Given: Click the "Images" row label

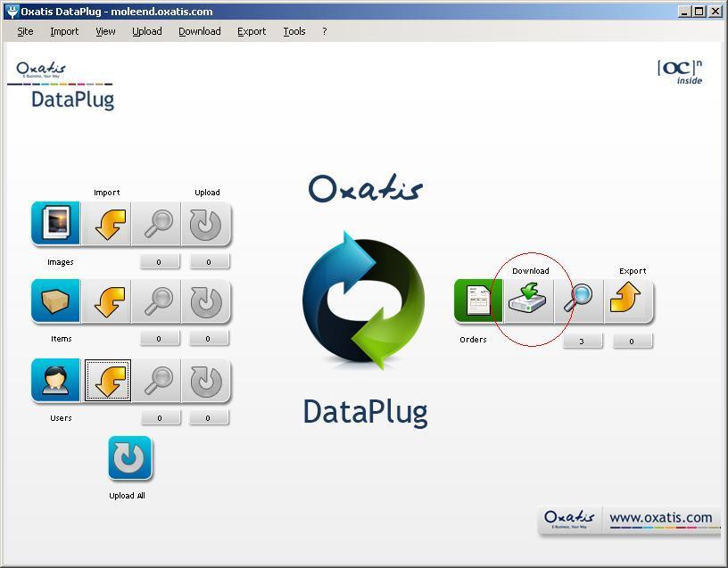Looking at the screenshot, I should [61, 262].
